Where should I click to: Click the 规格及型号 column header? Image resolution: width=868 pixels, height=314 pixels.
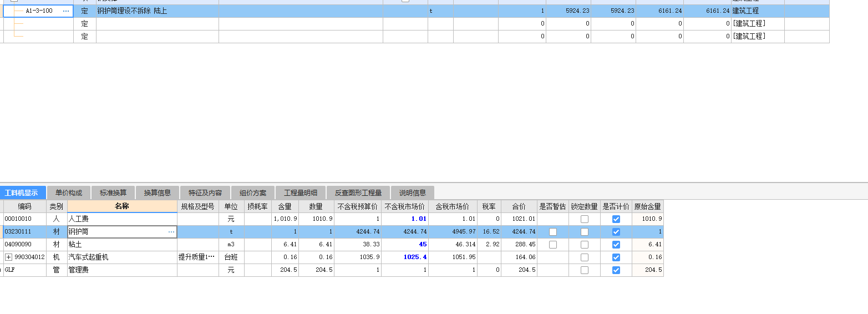(x=198, y=206)
